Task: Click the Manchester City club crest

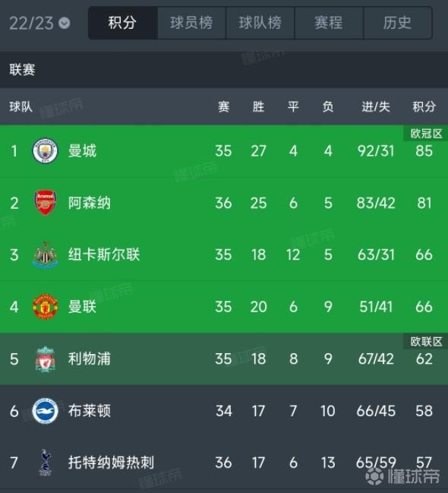Action: tap(46, 150)
